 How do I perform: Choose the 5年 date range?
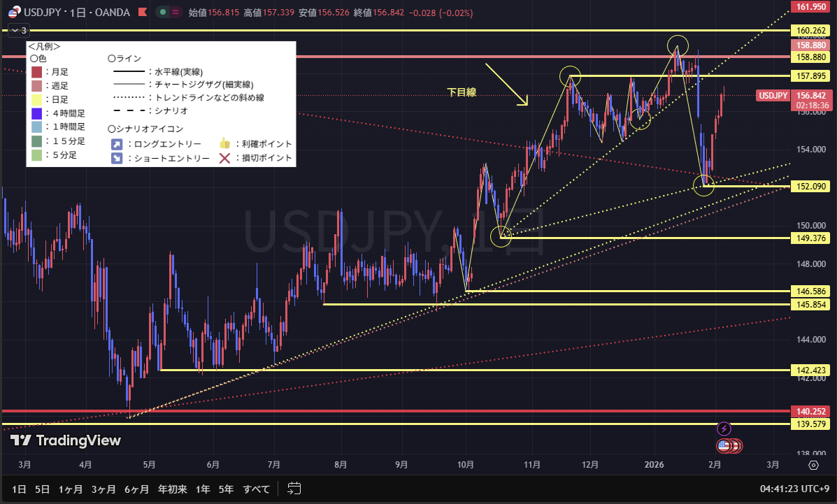[x=226, y=489]
